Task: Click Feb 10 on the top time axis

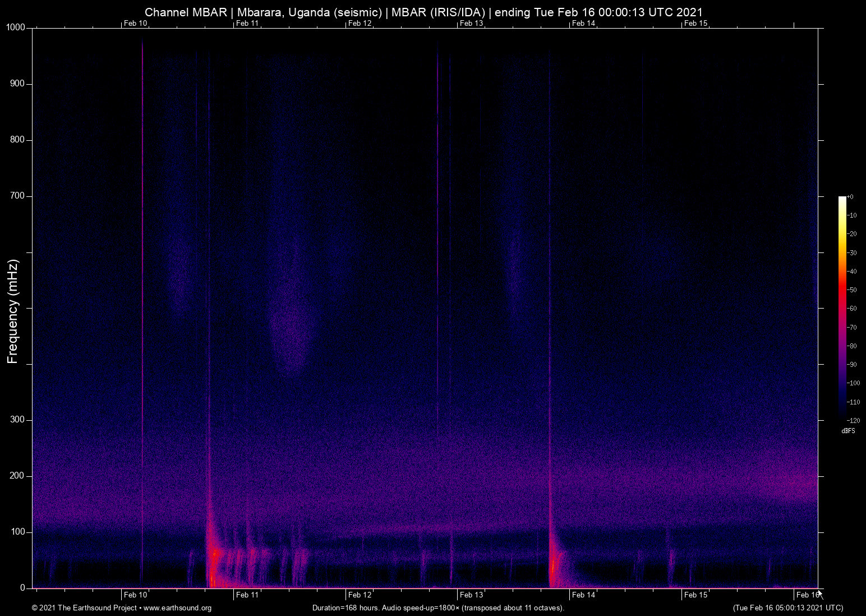Action: (x=135, y=23)
